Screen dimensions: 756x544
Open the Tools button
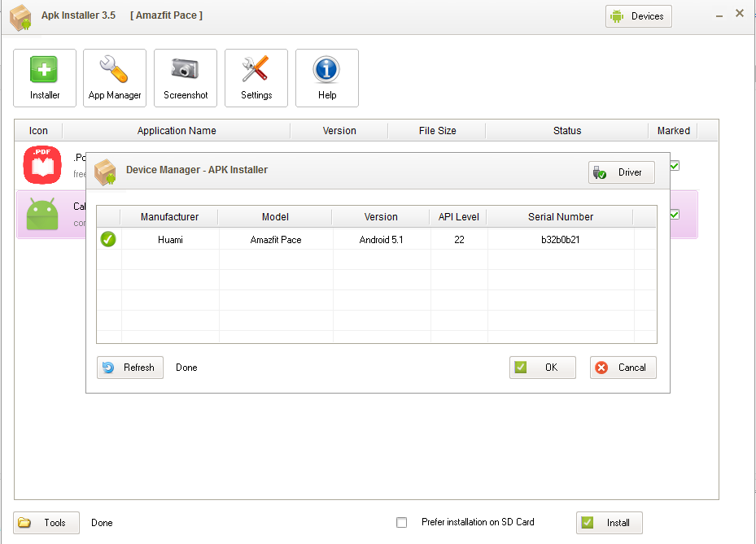pos(46,523)
